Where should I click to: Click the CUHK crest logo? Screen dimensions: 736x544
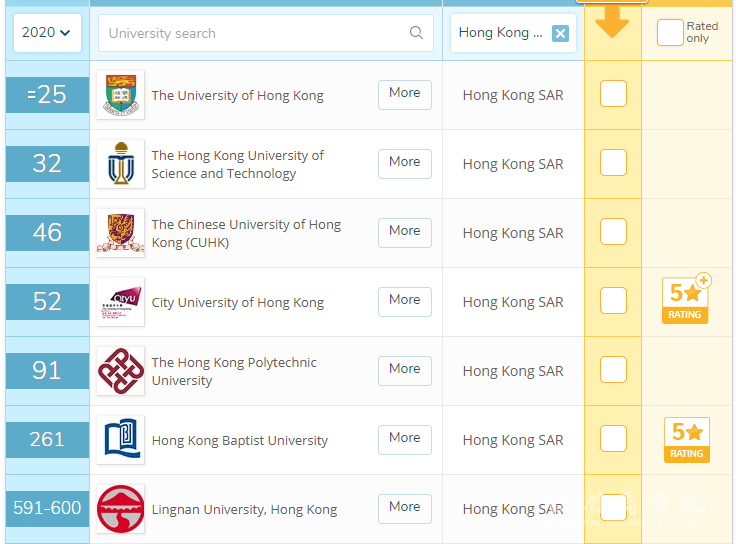tap(121, 233)
